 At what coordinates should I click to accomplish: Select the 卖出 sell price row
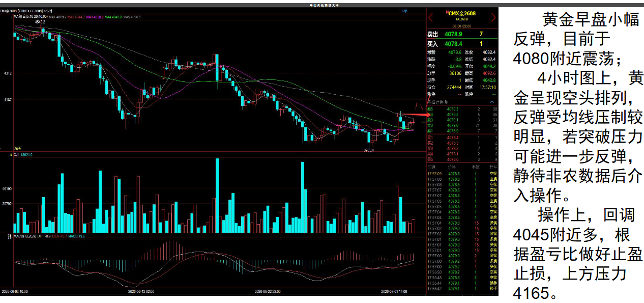[462, 34]
